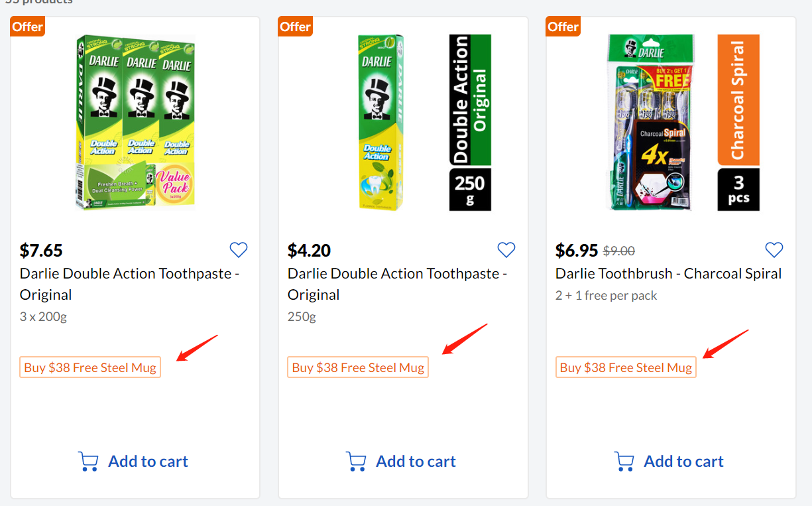Click the cart icon under the 250g toothpaste

(x=356, y=462)
